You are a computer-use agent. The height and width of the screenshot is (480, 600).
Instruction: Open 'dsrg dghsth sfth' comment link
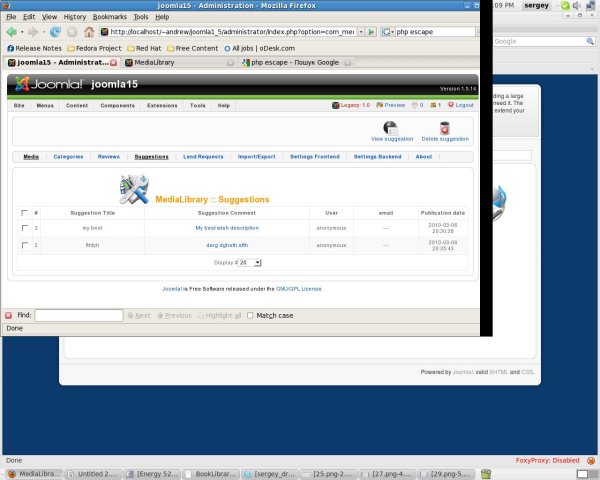227,245
